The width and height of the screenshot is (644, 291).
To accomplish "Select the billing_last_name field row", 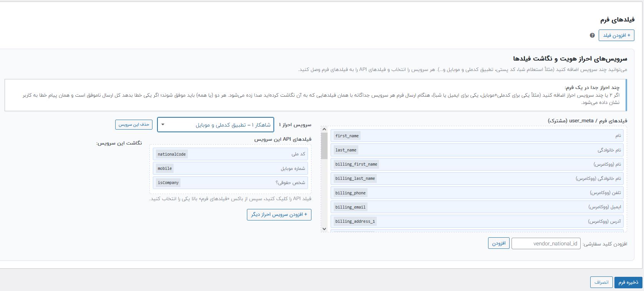I will click(x=477, y=178).
